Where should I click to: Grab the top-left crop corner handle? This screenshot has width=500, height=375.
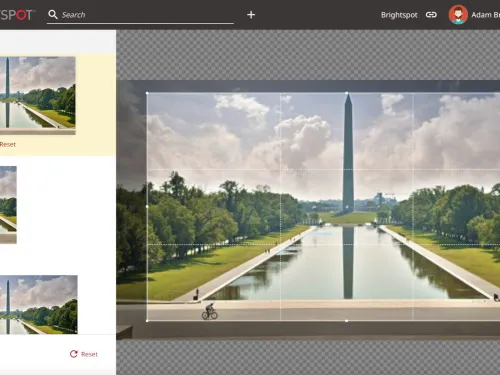click(x=147, y=93)
